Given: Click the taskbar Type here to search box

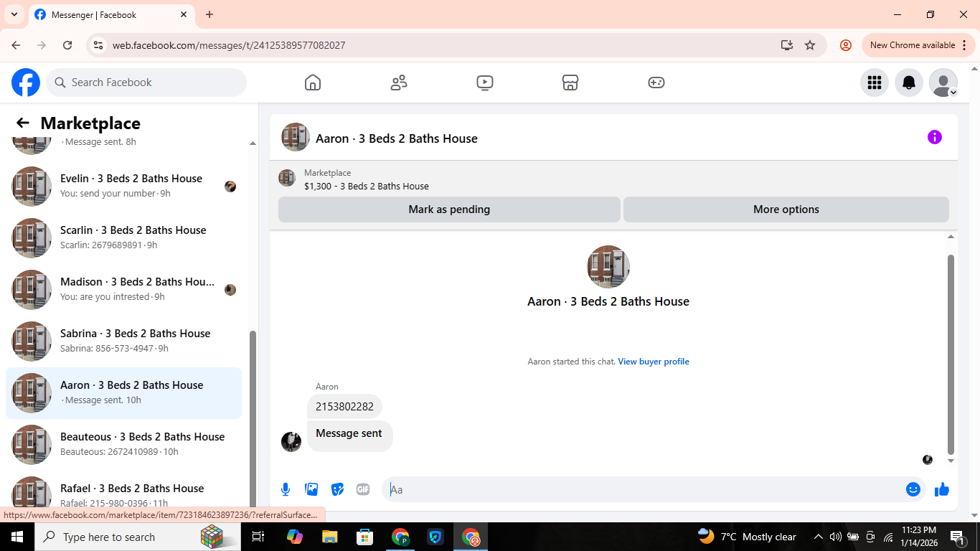Looking at the screenshot, I should (x=136, y=537).
